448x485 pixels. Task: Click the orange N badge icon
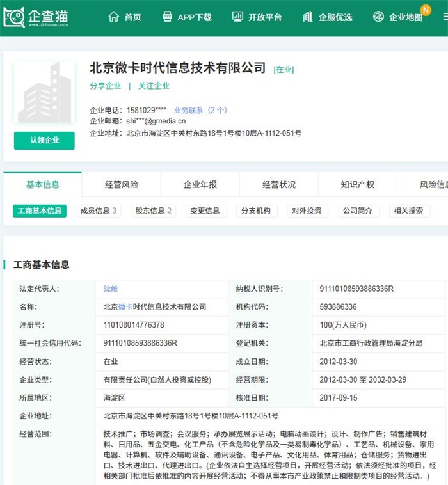pos(426,10)
